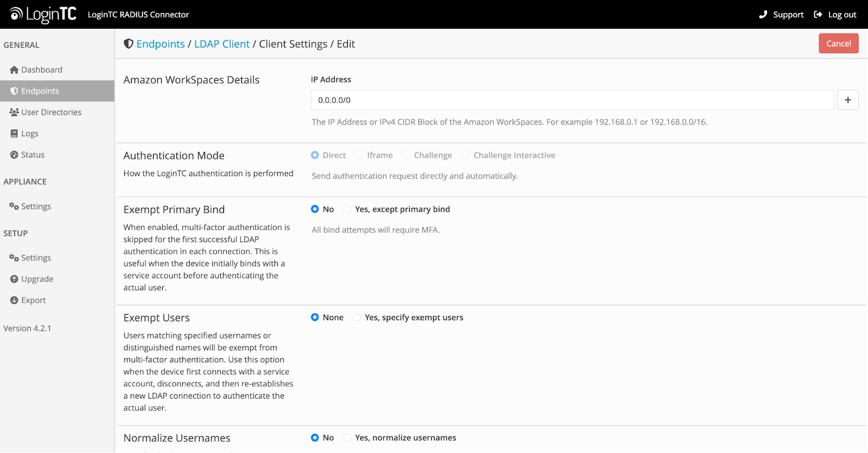868x453 pixels.
Task: Select Challenge authentication mode
Action: point(406,155)
